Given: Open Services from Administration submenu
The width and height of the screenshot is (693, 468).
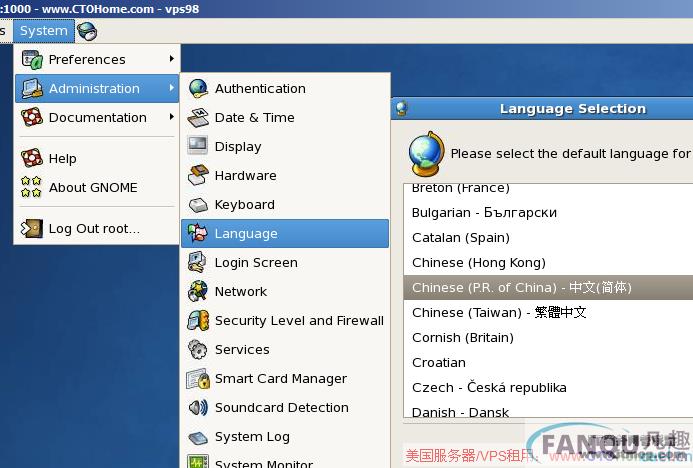Looking at the screenshot, I should click(285, 350).
